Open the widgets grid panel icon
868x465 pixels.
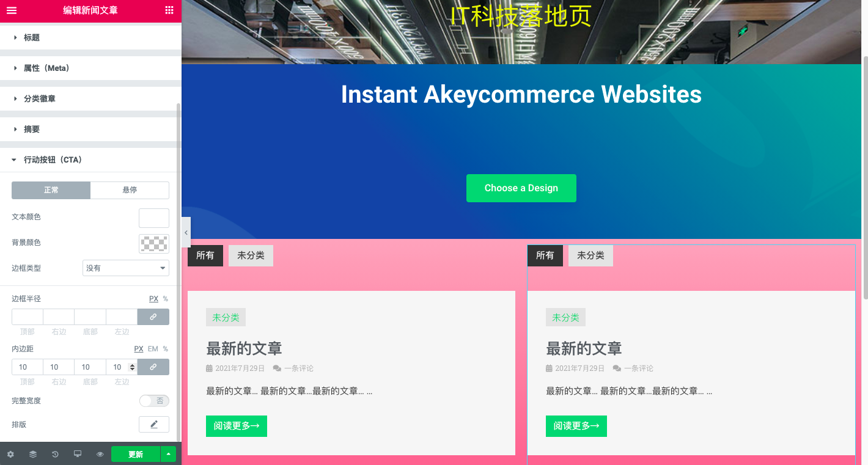tap(169, 10)
